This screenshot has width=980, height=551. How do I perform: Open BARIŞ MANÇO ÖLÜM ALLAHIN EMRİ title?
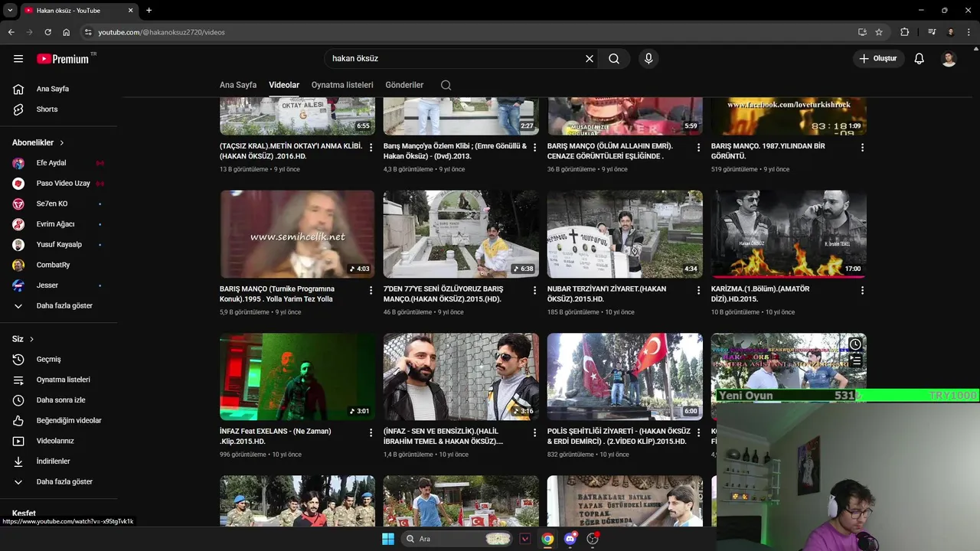(610, 151)
